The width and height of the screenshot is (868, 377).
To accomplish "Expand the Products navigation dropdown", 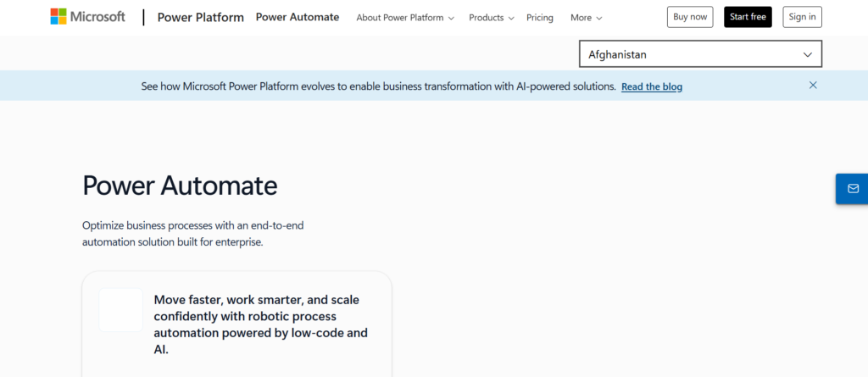I will click(492, 18).
